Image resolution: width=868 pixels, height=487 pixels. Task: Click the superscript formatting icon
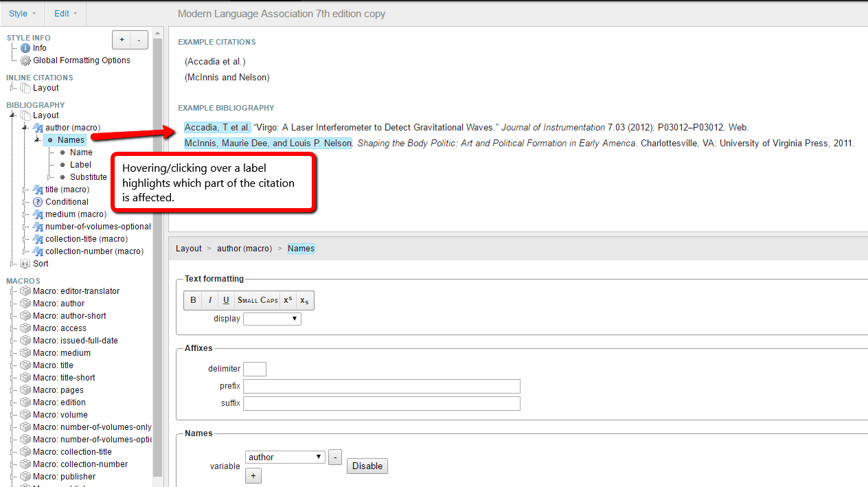[x=286, y=300]
